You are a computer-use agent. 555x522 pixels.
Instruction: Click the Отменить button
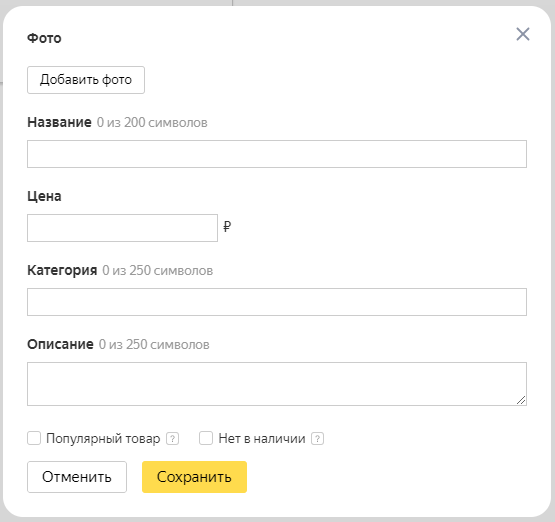77,477
